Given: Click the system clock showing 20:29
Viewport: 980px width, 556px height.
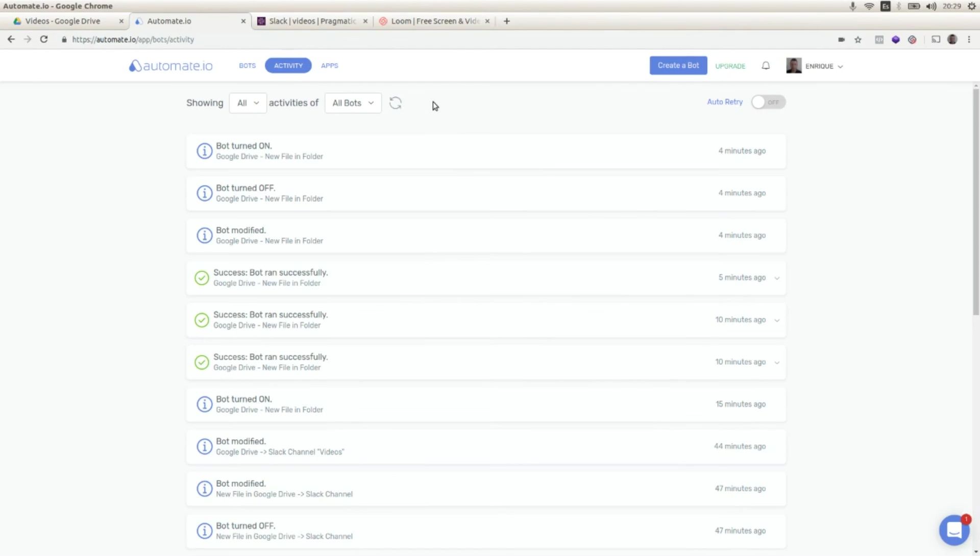Looking at the screenshot, I should pos(951,6).
